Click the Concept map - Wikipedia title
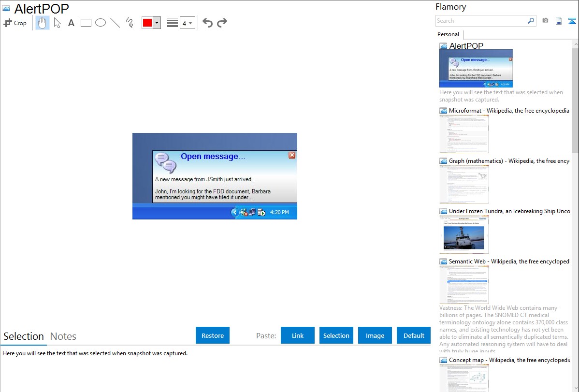 [509, 360]
